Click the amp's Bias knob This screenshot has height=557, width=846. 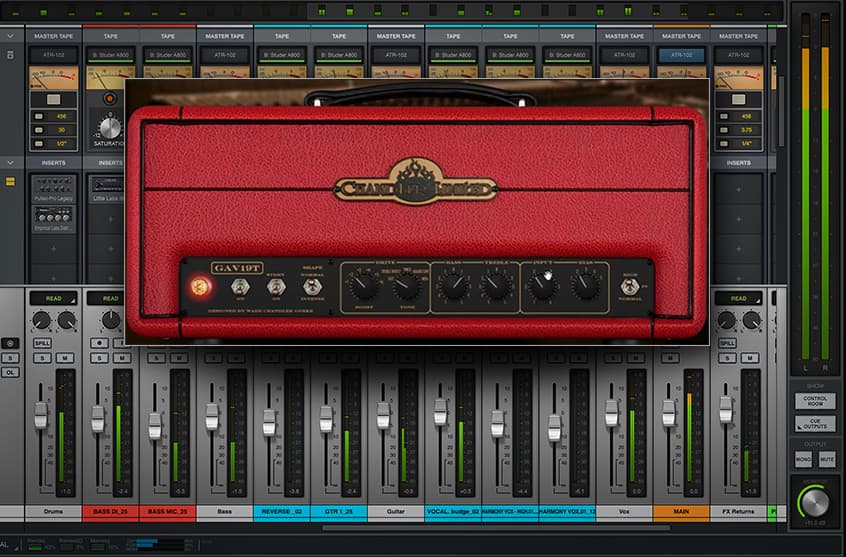pos(585,286)
